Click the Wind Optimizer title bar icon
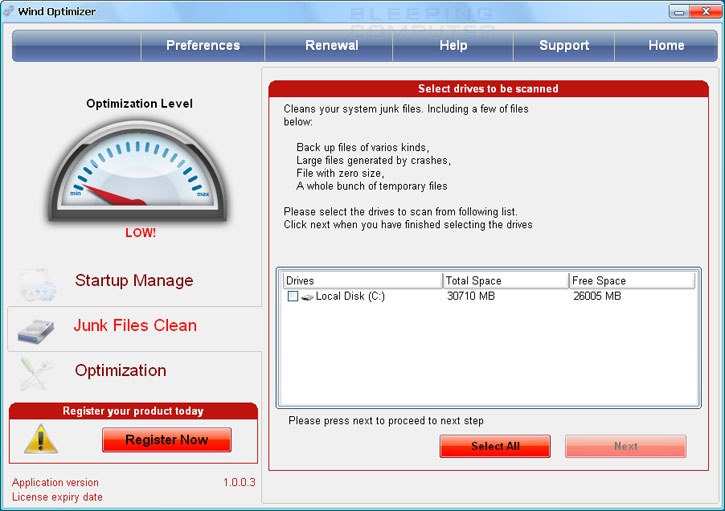The image size is (725, 511). pos(9,11)
